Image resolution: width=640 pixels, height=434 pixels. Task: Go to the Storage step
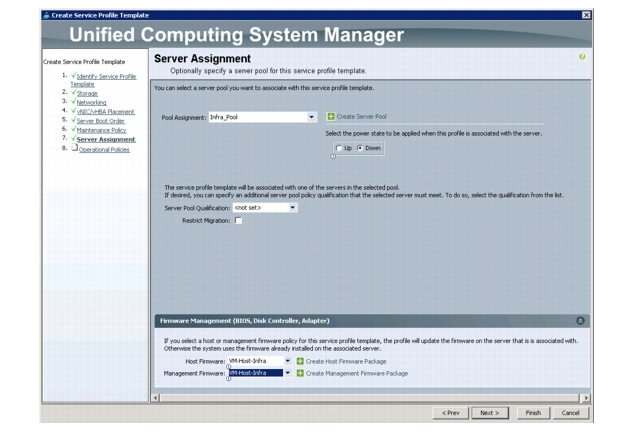click(87, 93)
